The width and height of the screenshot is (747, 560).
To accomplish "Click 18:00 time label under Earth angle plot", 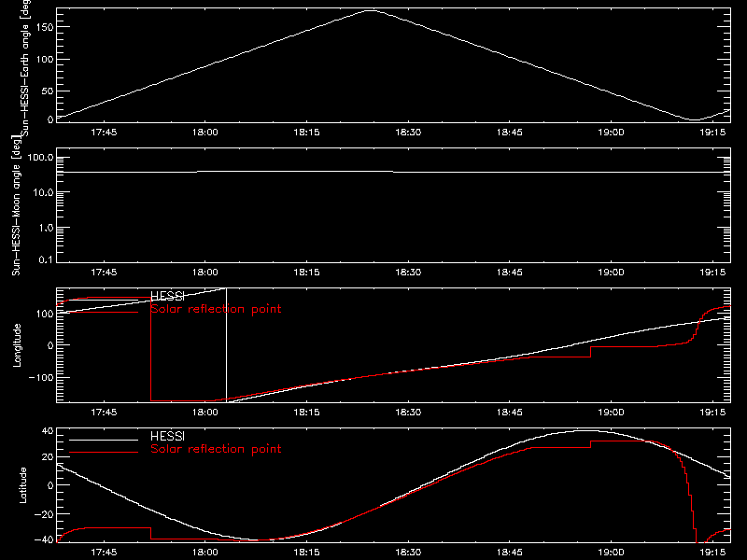I will point(205,133).
